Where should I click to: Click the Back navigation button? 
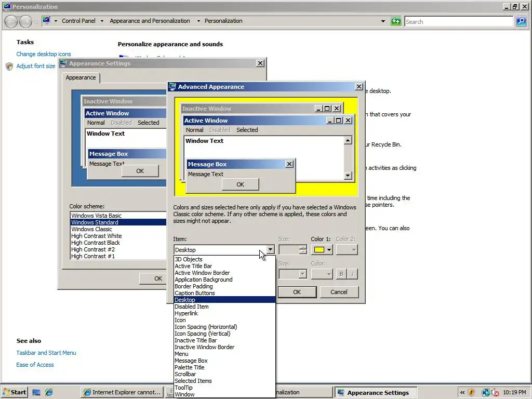coord(11,21)
